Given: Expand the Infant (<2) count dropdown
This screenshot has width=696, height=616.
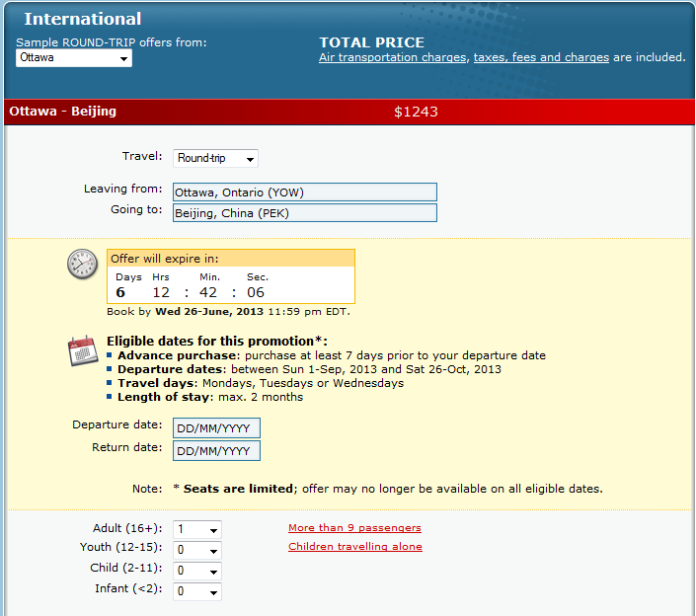Looking at the screenshot, I should (196, 591).
